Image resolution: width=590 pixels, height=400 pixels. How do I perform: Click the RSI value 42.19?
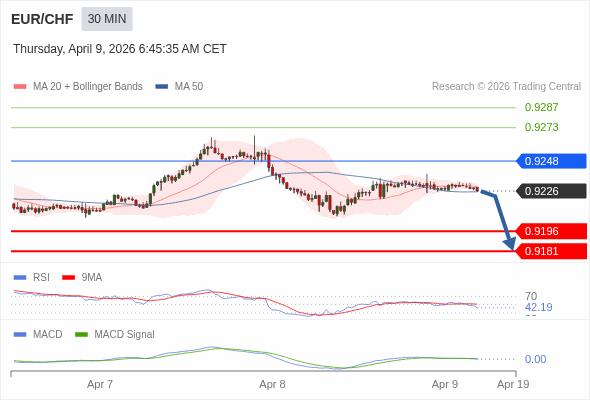point(538,307)
